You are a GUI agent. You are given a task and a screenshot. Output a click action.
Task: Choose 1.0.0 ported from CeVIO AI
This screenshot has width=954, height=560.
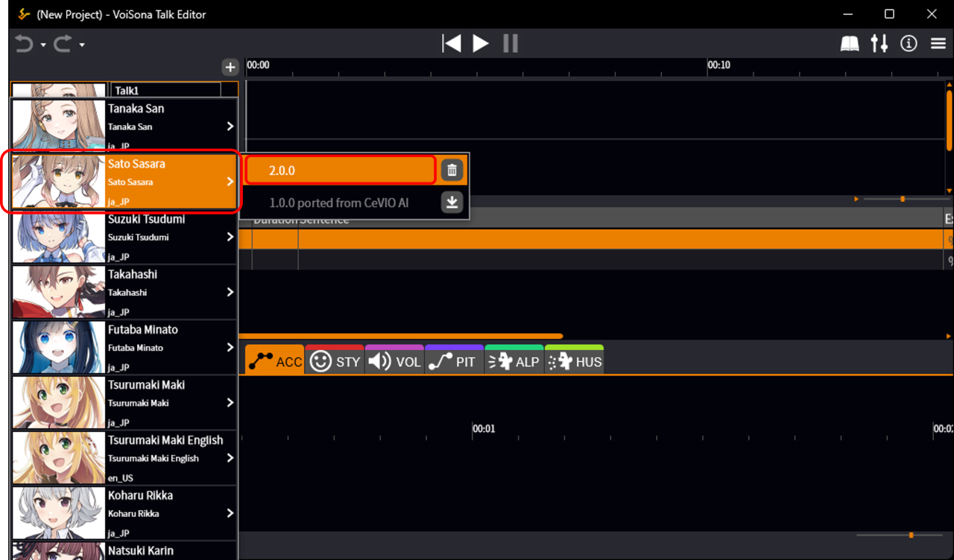click(x=341, y=203)
